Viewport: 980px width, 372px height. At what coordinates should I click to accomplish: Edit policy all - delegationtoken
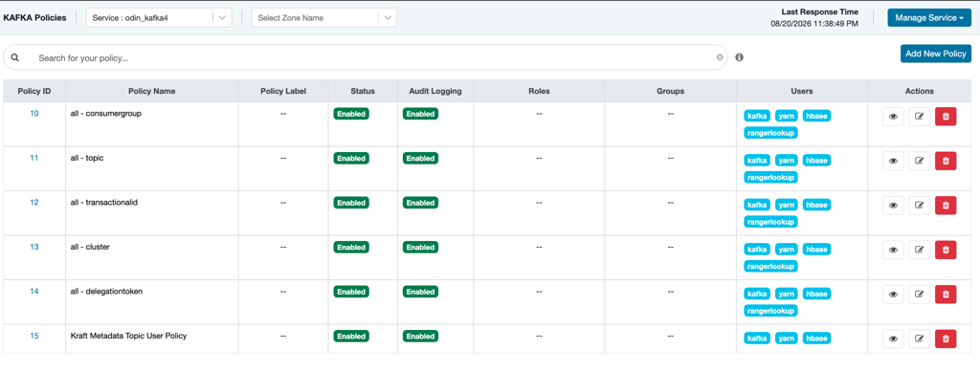[x=919, y=294]
